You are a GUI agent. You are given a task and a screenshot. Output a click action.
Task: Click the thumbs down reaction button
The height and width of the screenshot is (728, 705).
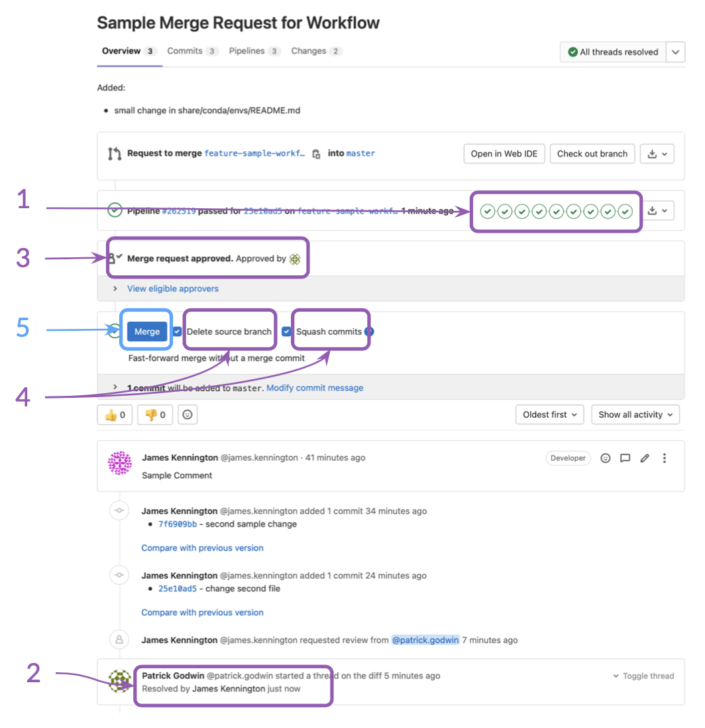coord(155,415)
